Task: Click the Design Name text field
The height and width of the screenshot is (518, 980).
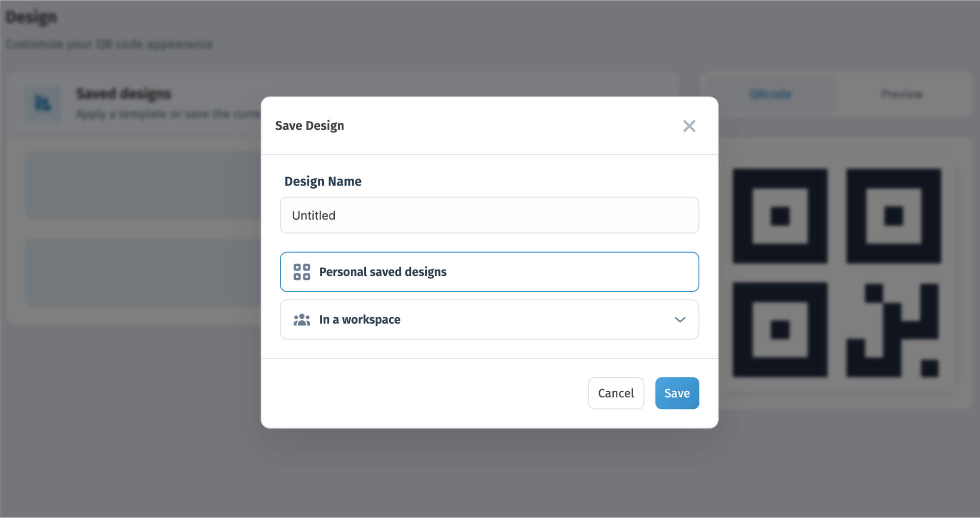Action: point(489,215)
